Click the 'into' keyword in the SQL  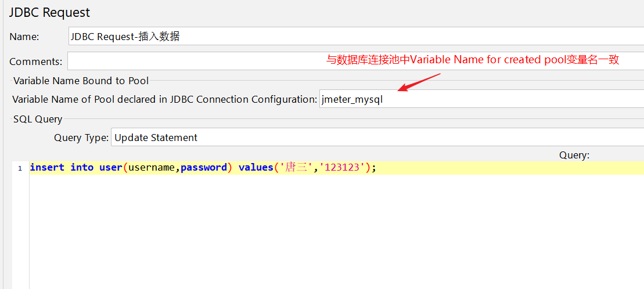(x=82, y=167)
